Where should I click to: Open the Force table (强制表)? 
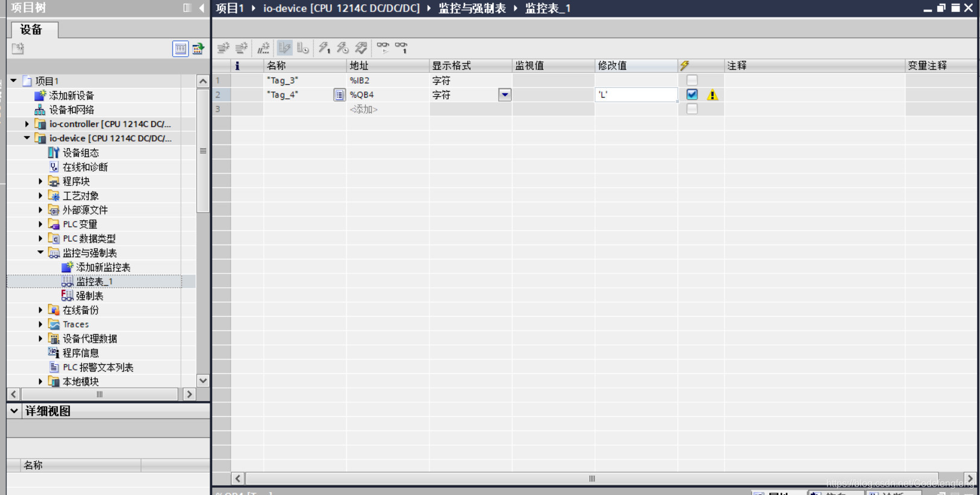[x=83, y=296]
